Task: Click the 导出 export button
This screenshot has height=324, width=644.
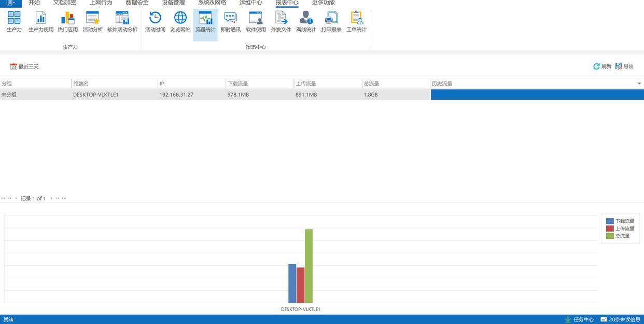Action: pyautogui.click(x=624, y=66)
